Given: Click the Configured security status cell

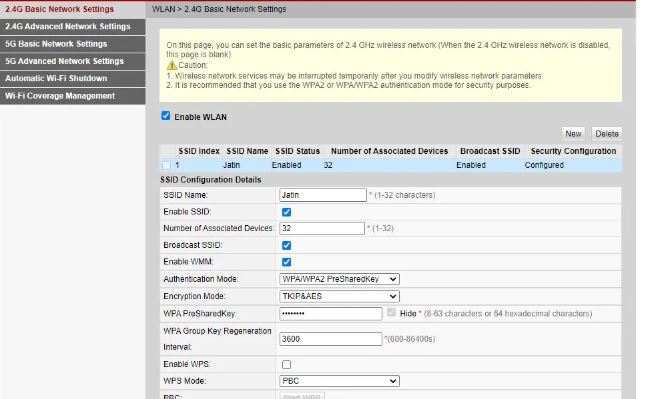Looking at the screenshot, I should coord(544,165).
